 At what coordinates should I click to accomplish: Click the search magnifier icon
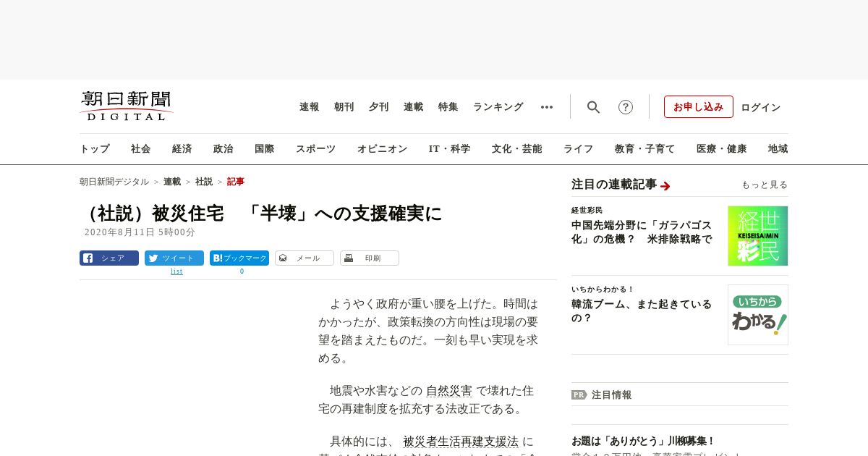[593, 107]
